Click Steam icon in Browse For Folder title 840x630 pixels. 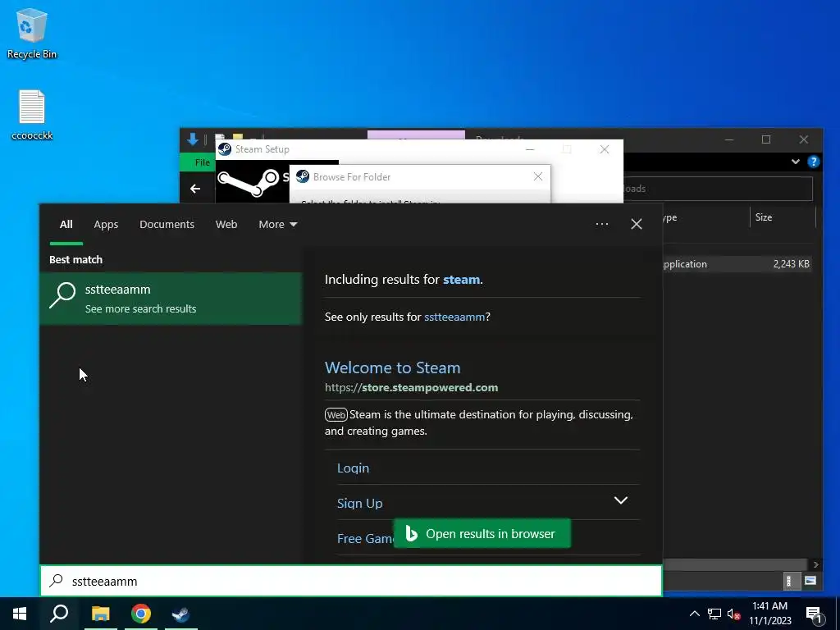303,177
